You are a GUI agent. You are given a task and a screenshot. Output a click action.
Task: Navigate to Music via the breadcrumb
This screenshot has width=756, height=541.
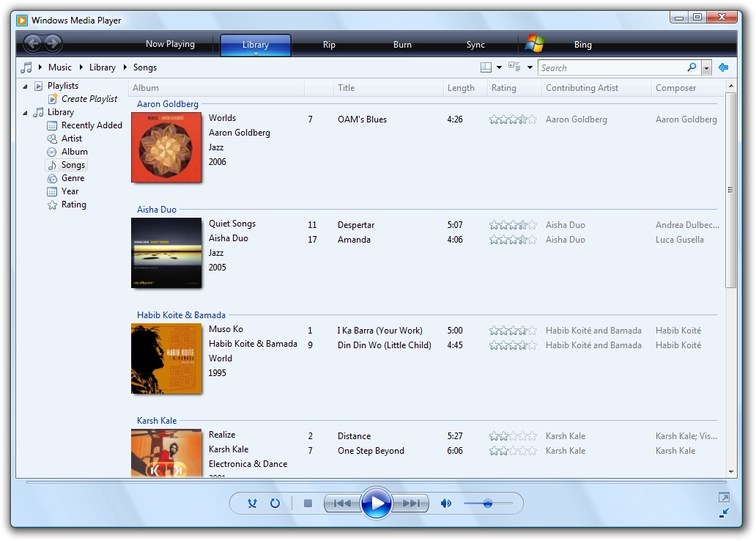coord(59,67)
